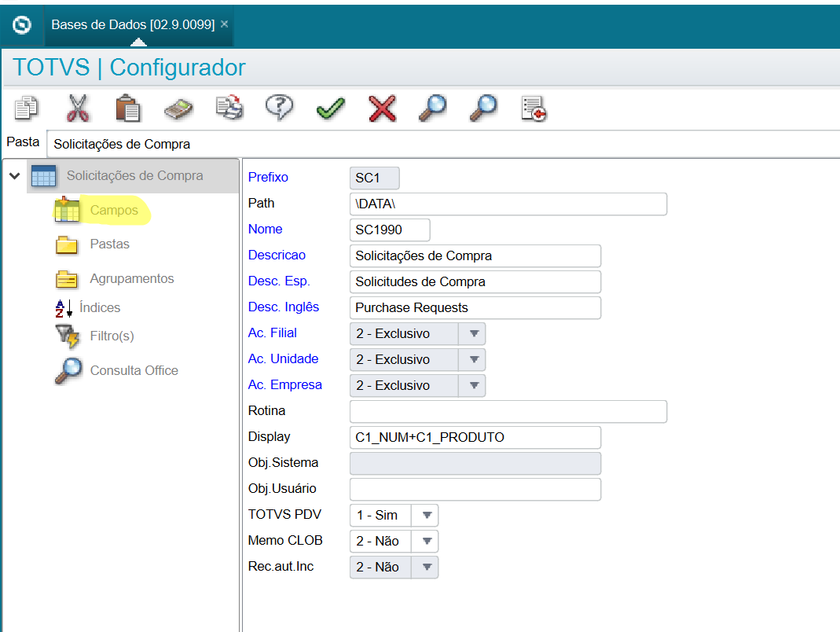Image resolution: width=840 pixels, height=632 pixels.
Task: Click the Pastas folder icon
Action: [x=67, y=245]
